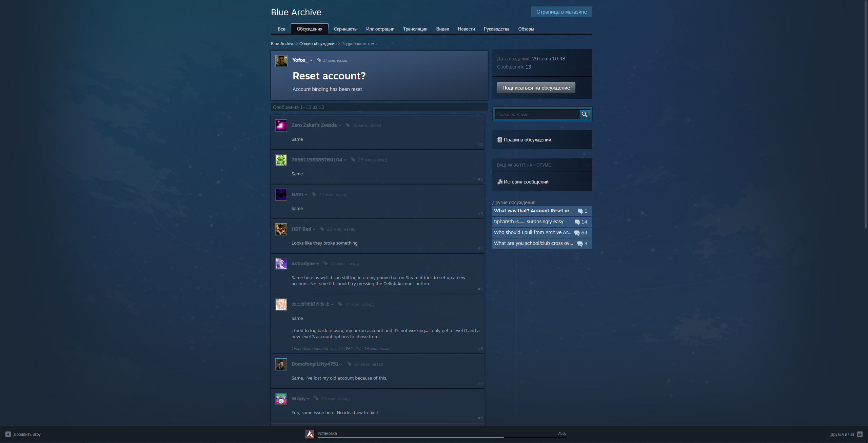Screen dimensions: 868x443
Task: Open Friends and Chat icon
Action: (860, 434)
